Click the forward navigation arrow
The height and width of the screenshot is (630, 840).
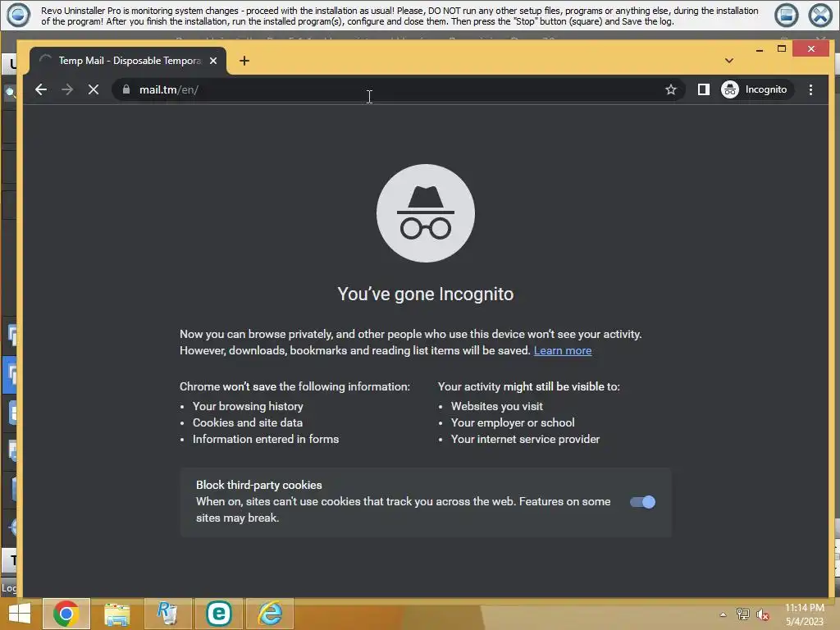tap(67, 89)
